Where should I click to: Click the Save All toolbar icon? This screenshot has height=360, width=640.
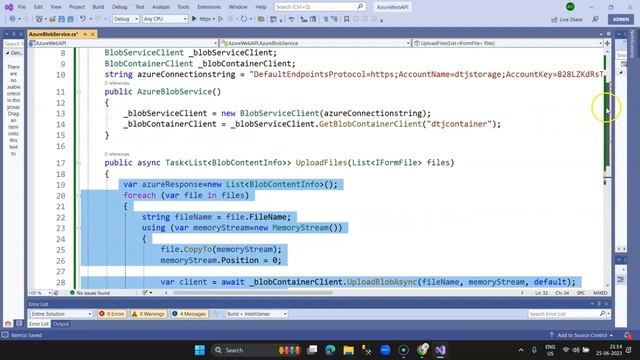[71, 19]
